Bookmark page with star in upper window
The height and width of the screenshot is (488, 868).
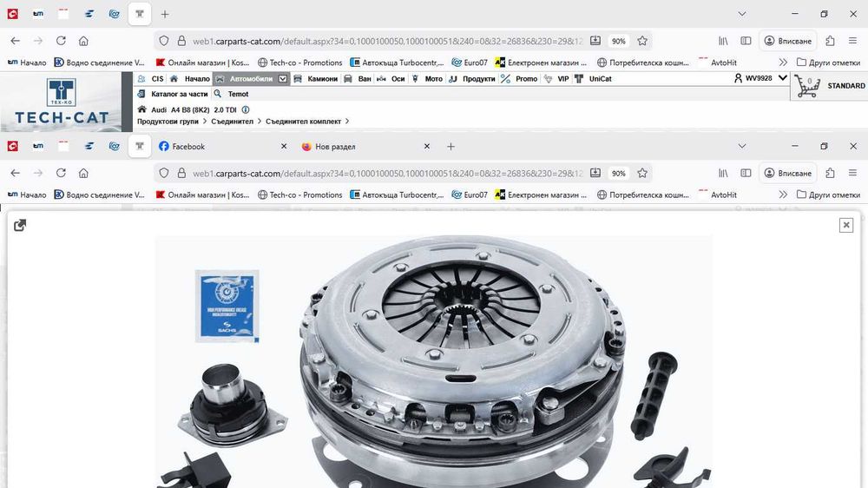point(642,41)
